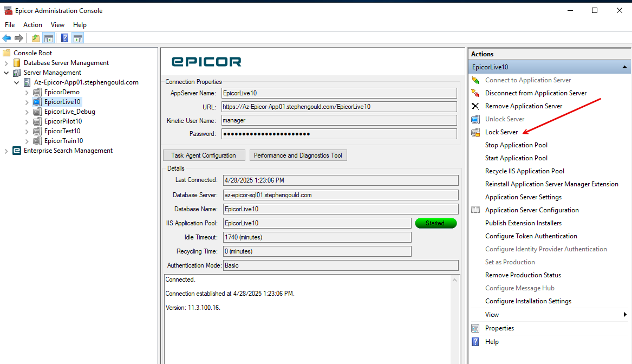This screenshot has height=364, width=632.
Task: Collapse the EpicorLive10 actions section arrow
Action: click(x=624, y=67)
